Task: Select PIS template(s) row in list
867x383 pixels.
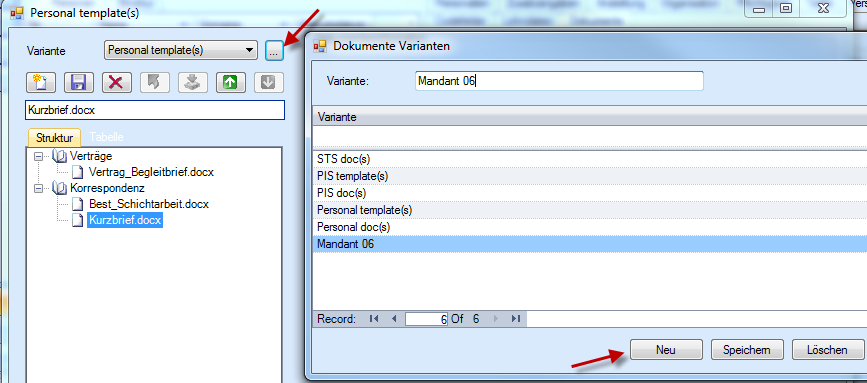Action: click(x=589, y=176)
